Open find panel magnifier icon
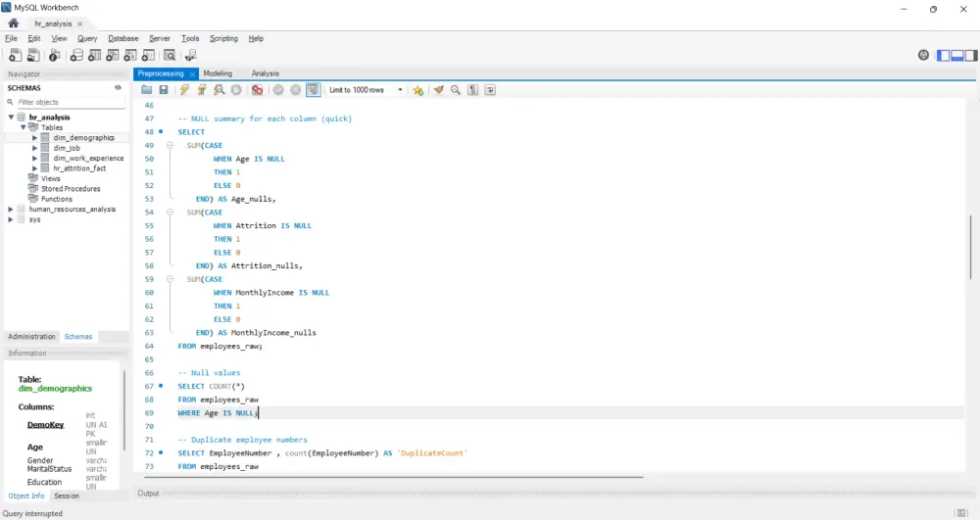The width and height of the screenshot is (980, 520). pos(456,90)
